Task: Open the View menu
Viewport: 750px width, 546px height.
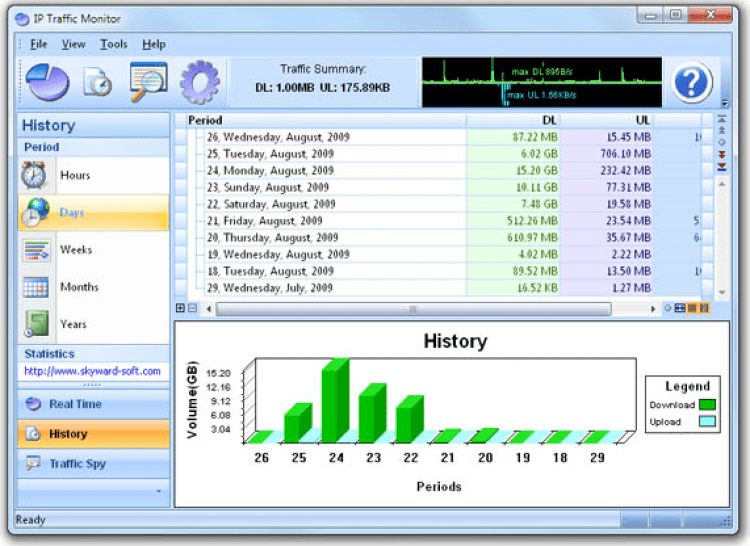Action: (74, 44)
